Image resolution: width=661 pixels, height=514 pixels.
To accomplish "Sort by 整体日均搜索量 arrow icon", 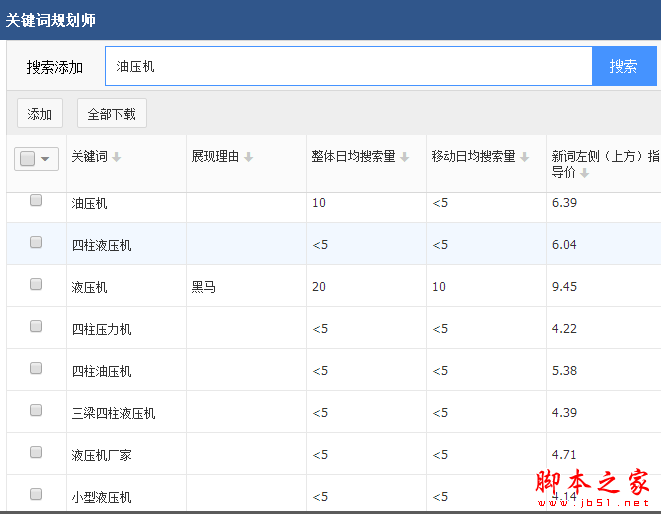I will (404, 157).
